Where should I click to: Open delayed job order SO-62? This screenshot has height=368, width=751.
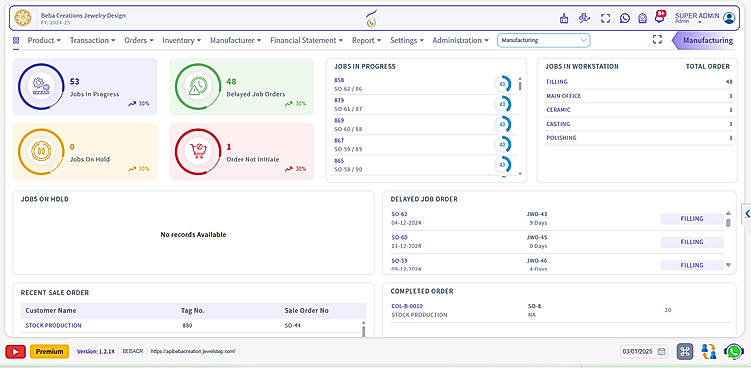point(399,214)
